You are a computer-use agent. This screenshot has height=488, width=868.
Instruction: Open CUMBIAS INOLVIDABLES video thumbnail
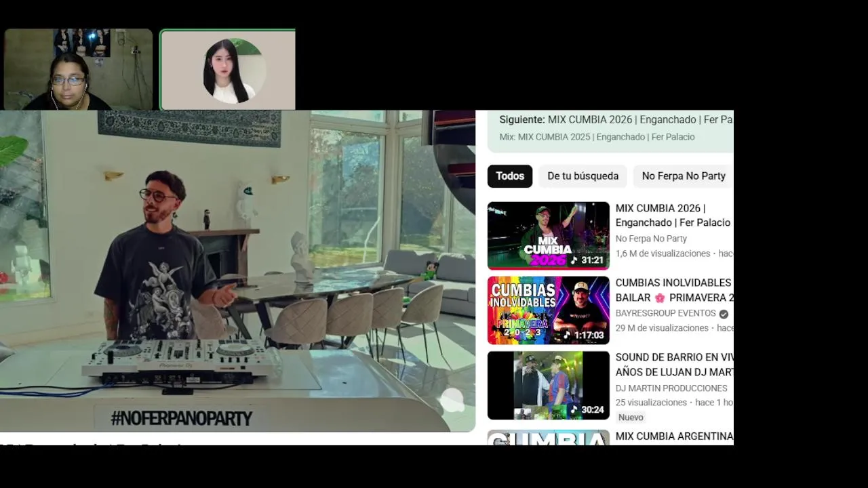(549, 310)
